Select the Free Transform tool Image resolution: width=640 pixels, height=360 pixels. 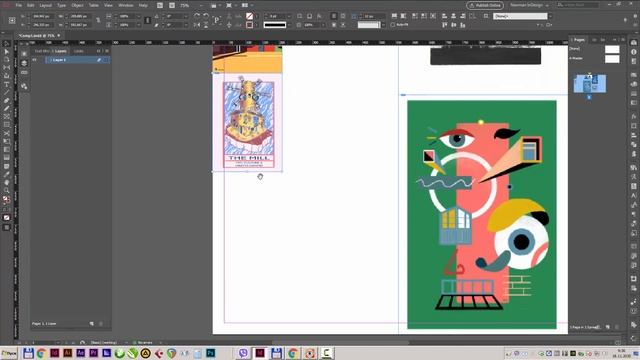pyautogui.click(x=7, y=142)
